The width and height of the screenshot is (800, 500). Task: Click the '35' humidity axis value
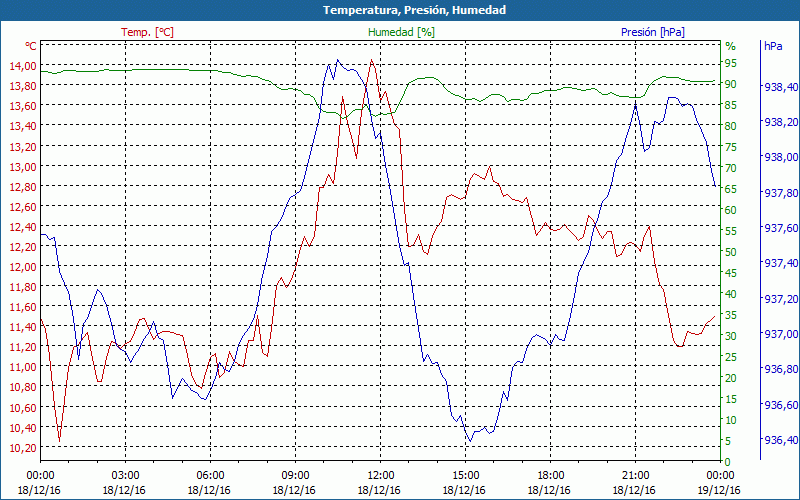(731, 315)
